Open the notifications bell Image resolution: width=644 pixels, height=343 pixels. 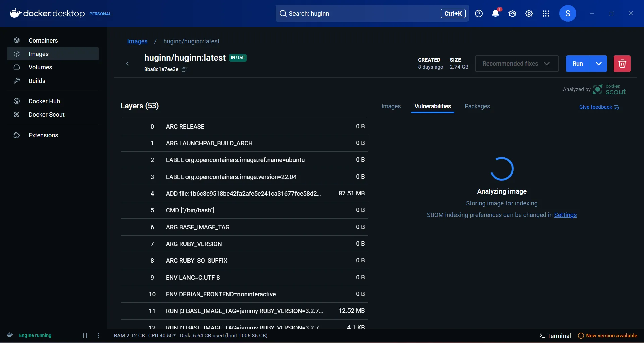click(496, 13)
